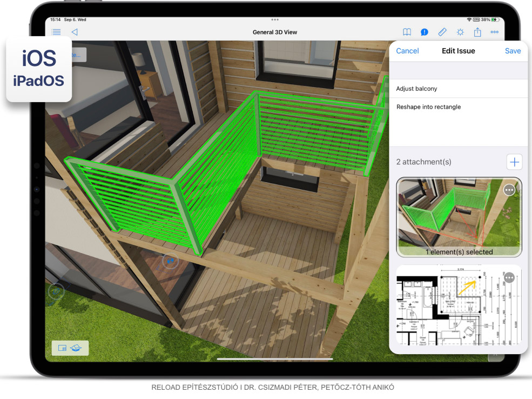Viewport: 532px width, 399px height.
Task: Open options on 3D view attachment
Action: 509,190
